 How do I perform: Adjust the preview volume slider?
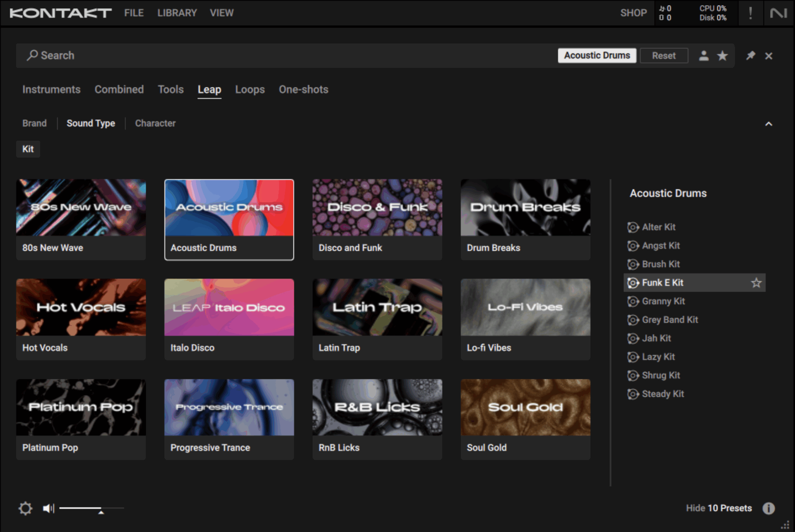click(x=101, y=509)
